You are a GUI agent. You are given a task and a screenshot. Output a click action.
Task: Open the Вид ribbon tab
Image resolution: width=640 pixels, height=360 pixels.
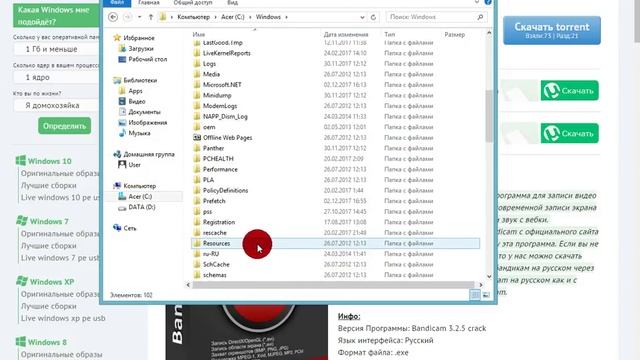coord(232,3)
